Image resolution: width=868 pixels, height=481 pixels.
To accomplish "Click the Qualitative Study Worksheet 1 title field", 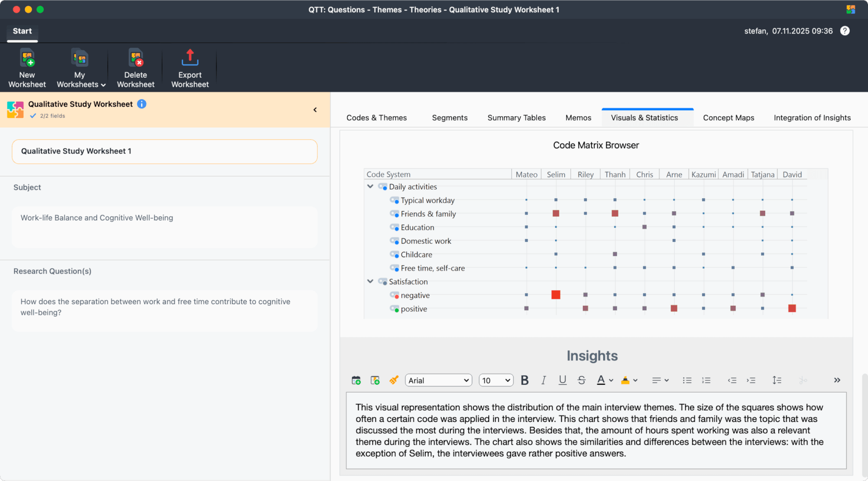I will tap(164, 151).
